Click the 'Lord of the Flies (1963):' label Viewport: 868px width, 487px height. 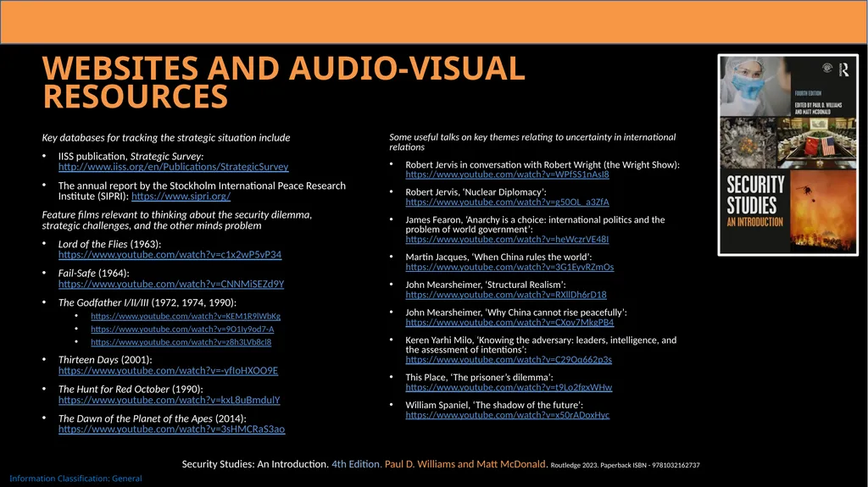click(109, 244)
